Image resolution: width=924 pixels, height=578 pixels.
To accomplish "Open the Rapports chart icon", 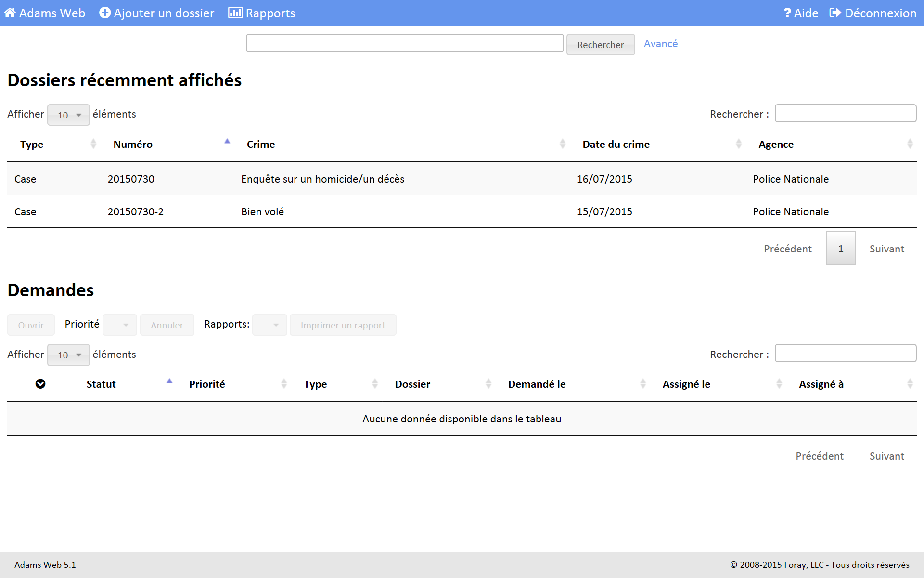I will [x=235, y=13].
